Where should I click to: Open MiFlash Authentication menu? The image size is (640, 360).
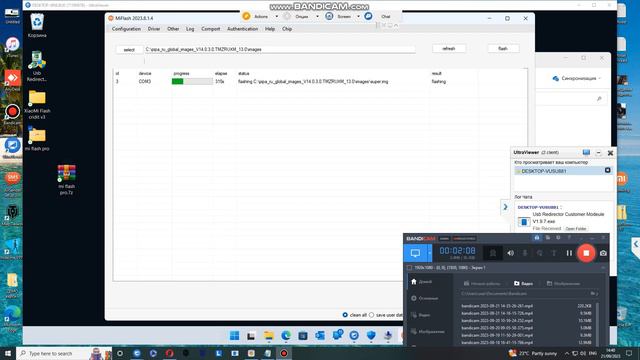242,29
